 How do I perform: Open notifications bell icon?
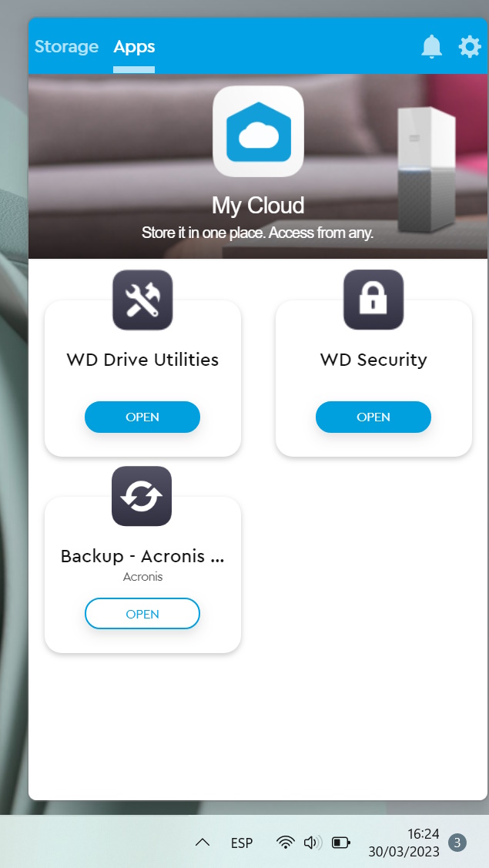click(431, 46)
